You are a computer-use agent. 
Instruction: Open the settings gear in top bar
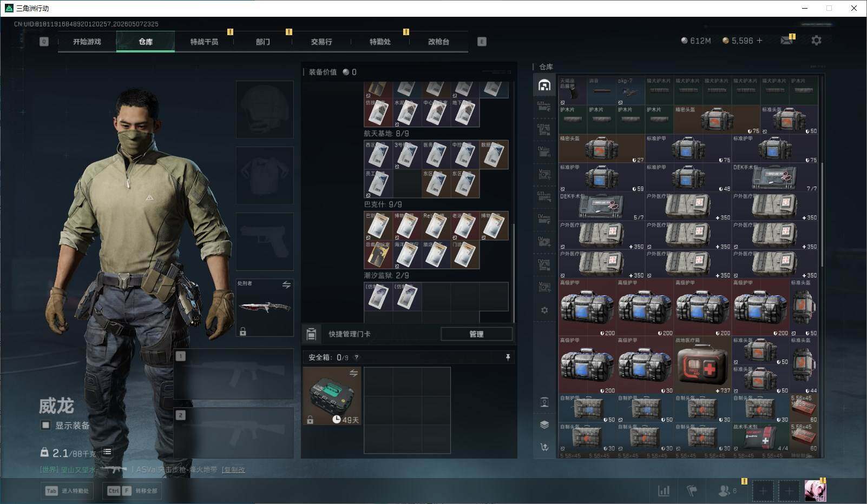point(816,41)
